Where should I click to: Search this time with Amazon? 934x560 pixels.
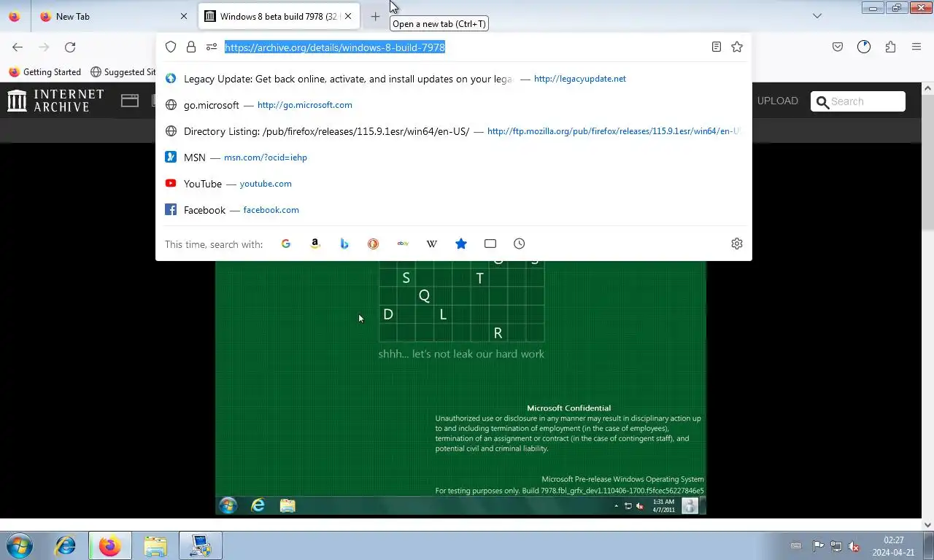click(x=315, y=244)
